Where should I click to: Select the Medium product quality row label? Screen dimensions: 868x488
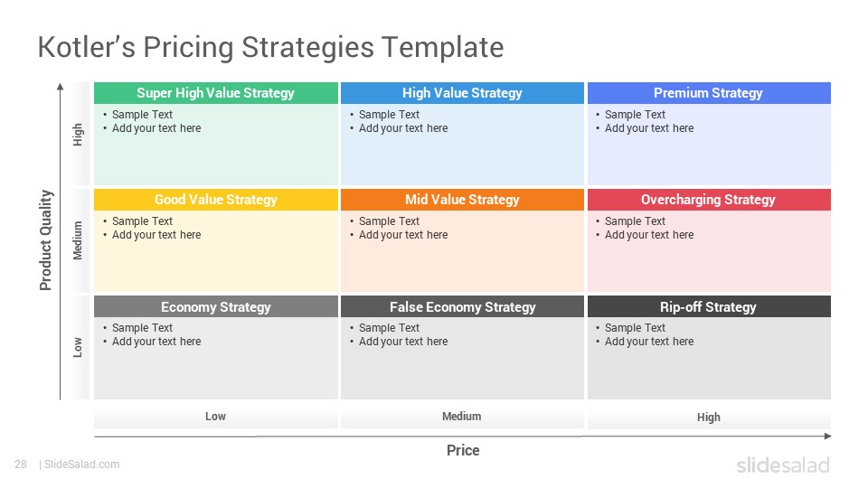(78, 240)
